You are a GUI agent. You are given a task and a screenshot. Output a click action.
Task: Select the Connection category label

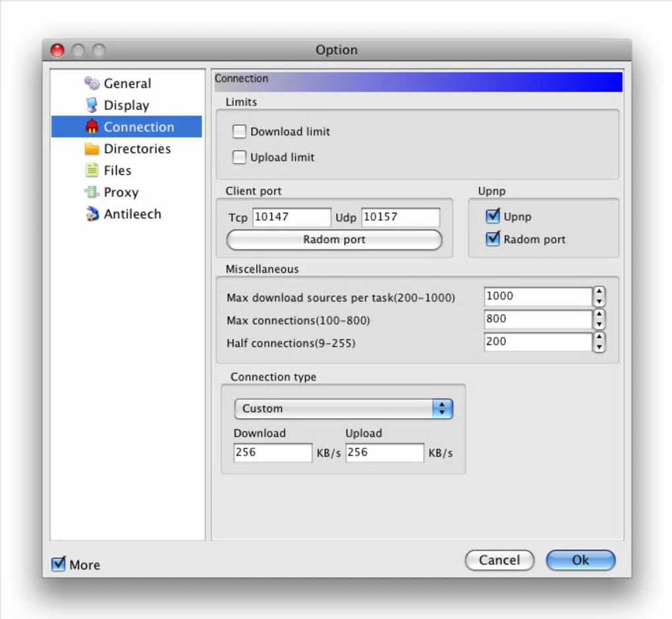pos(139,127)
